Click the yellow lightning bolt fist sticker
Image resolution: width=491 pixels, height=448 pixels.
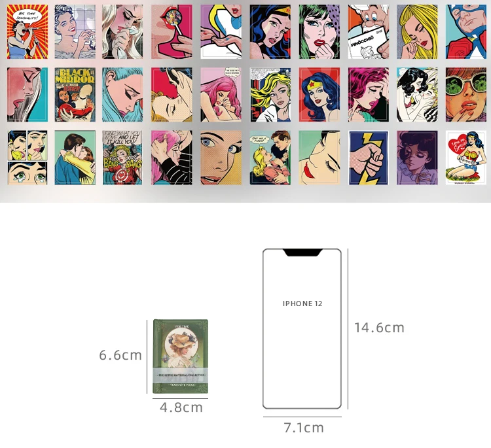click(x=368, y=158)
